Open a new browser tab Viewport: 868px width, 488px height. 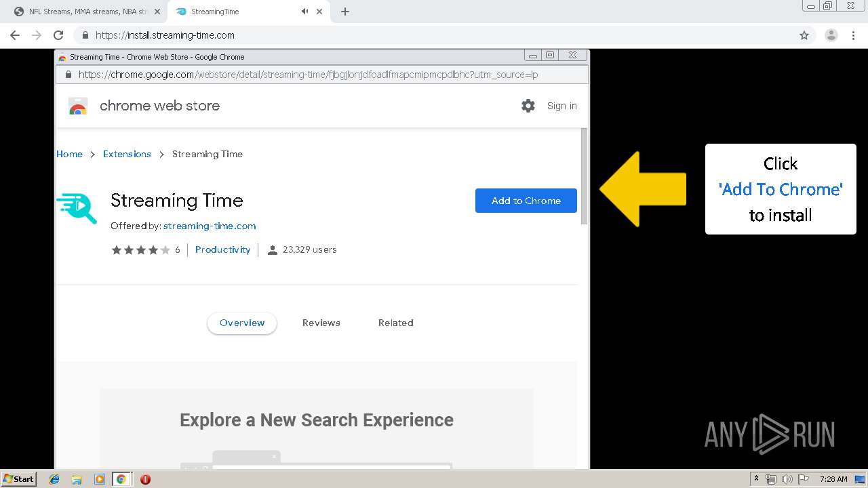click(345, 12)
